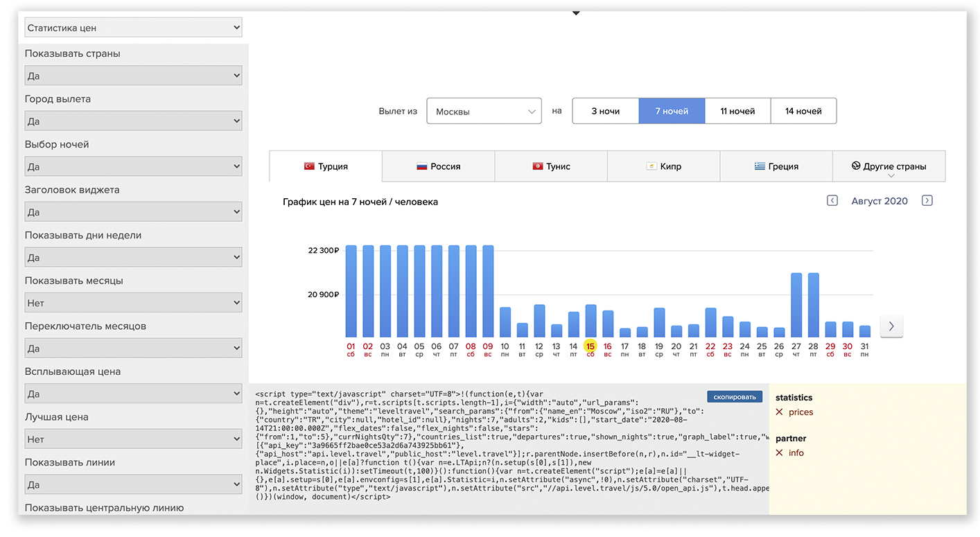Select 7 ночей duration

point(672,111)
